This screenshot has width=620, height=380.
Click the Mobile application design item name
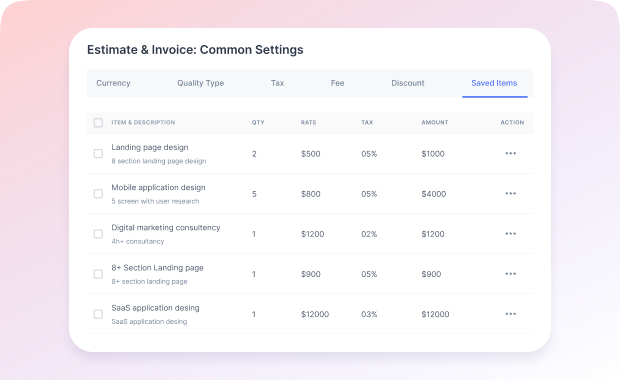pos(158,188)
